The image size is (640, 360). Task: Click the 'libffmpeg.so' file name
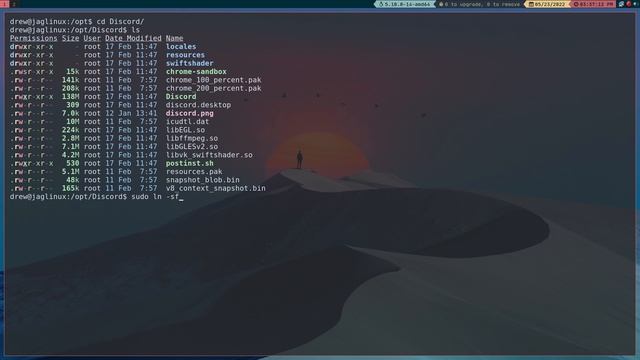[192, 138]
